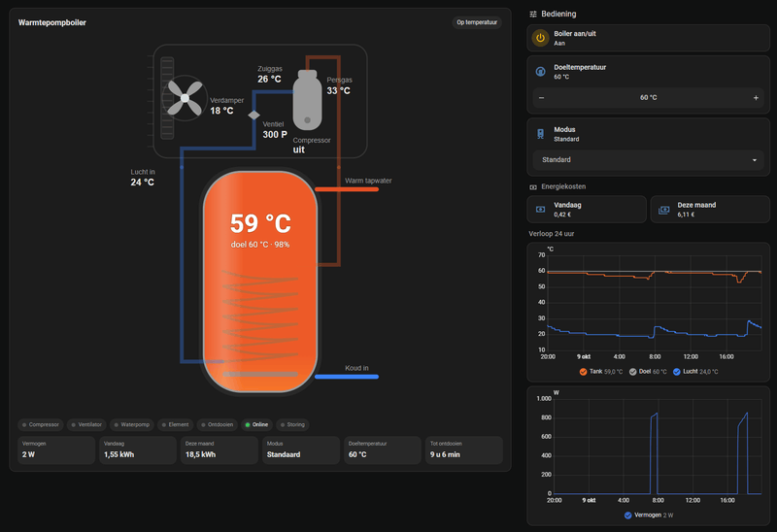This screenshot has width=777, height=532.
Task: Toggle the Vermogen series in power chart legend
Action: 649,515
